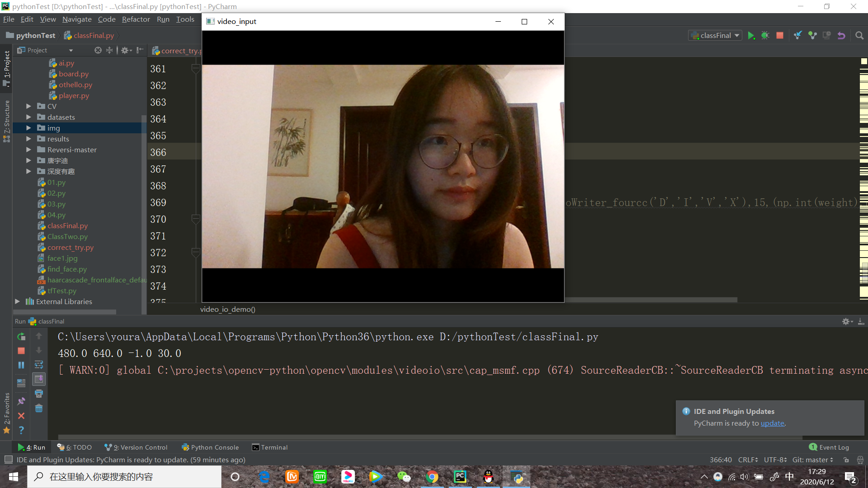
Task: Pause output in the Run panel
Action: tap(21, 365)
